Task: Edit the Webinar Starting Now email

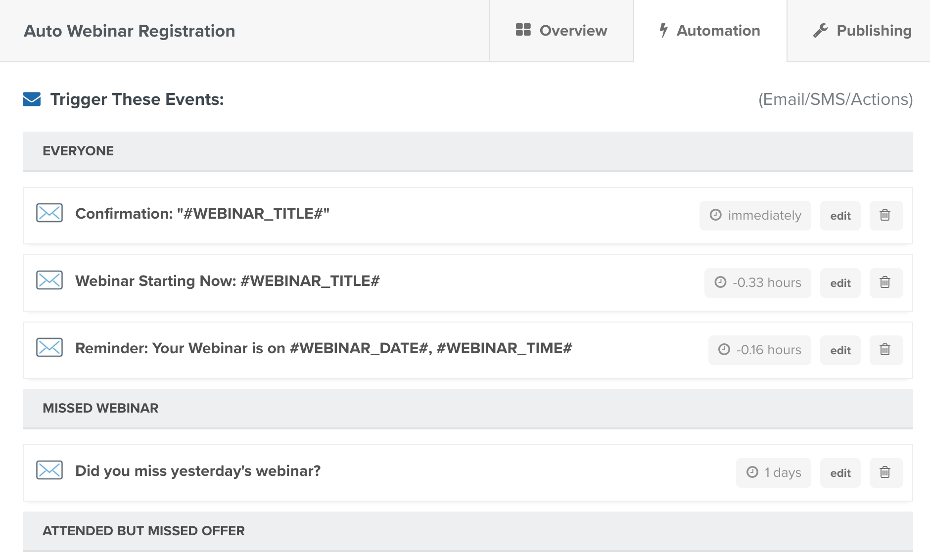Action: pyautogui.click(x=840, y=283)
